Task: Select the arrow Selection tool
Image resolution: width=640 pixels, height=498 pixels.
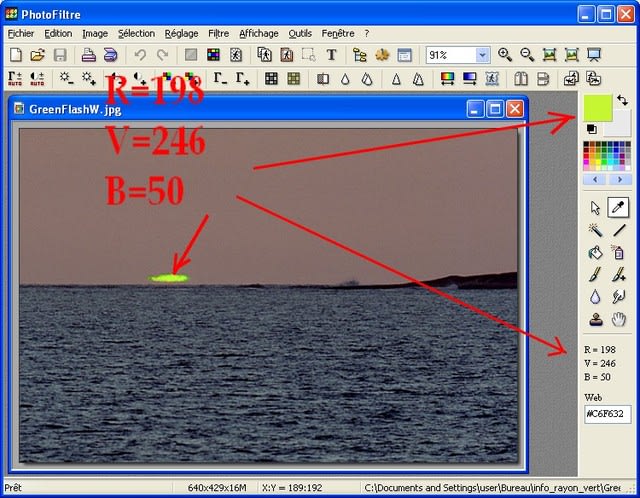Action: point(596,207)
